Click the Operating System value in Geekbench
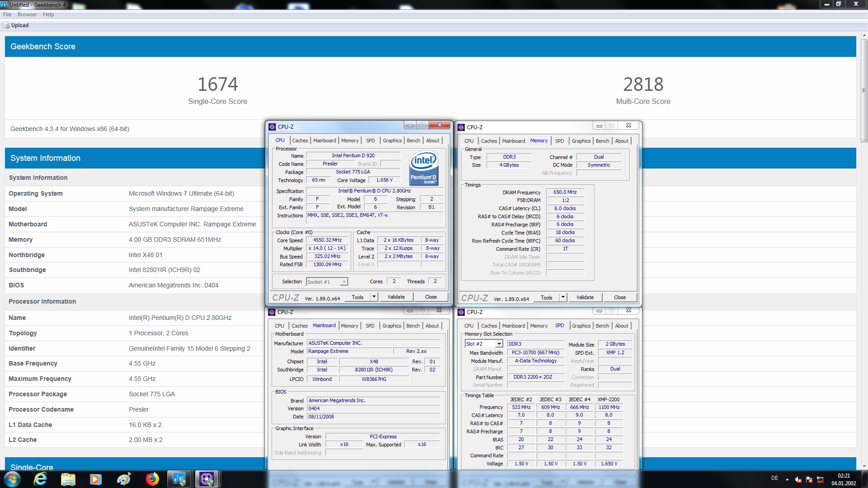Image resolution: width=868 pixels, height=488 pixels. (181, 193)
